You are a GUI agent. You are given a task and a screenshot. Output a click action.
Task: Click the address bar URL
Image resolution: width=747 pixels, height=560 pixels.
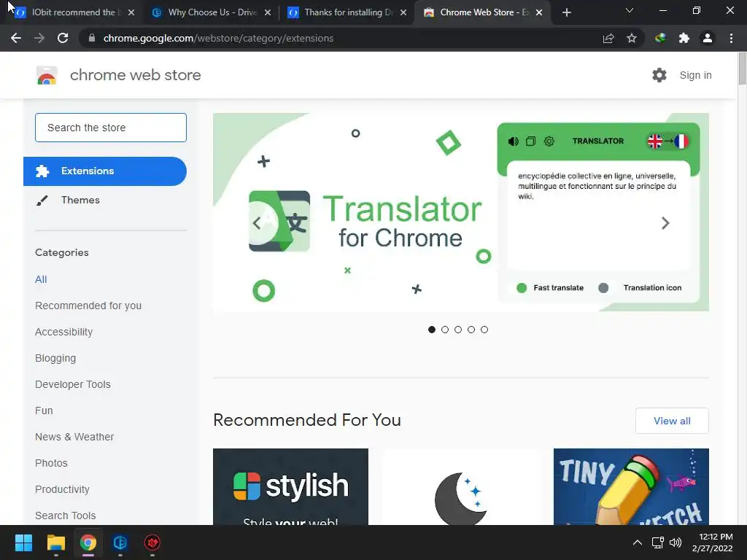point(218,38)
